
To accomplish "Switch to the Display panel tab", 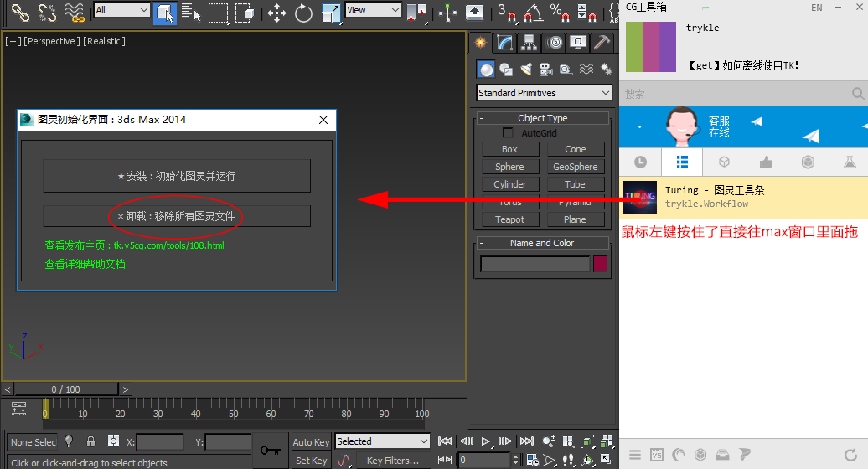I will pyautogui.click(x=577, y=43).
